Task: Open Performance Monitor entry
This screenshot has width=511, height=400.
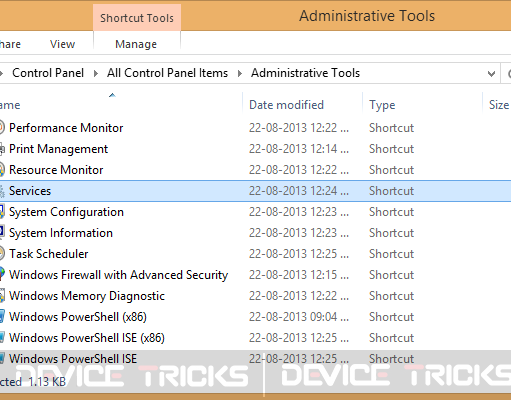Action: pyautogui.click(x=66, y=128)
